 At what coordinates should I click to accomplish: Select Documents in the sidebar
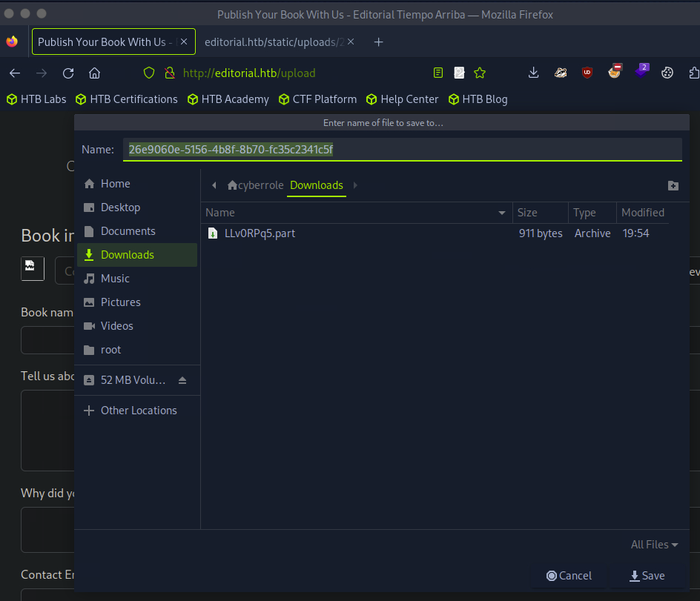coord(128,231)
